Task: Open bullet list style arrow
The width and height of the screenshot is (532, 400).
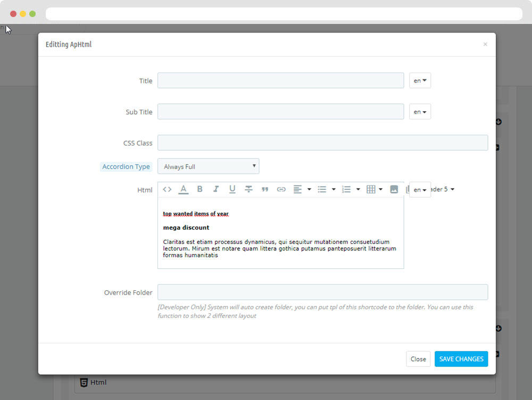Action: (x=334, y=190)
